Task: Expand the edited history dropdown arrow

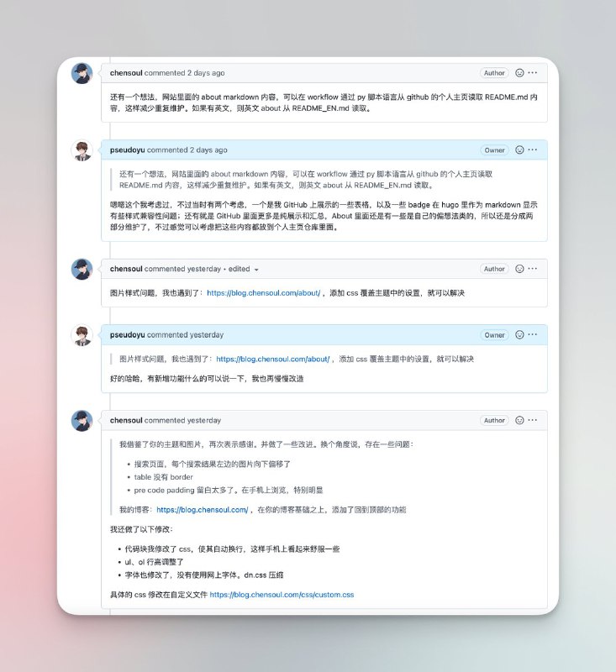Action: coord(256,270)
